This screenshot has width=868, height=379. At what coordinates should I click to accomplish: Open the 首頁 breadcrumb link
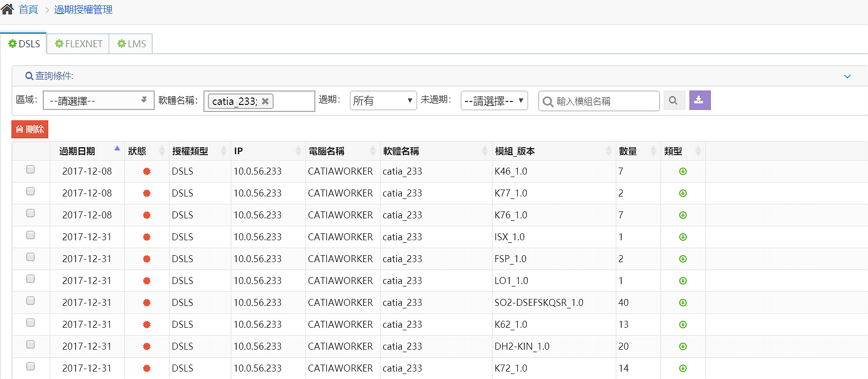28,9
